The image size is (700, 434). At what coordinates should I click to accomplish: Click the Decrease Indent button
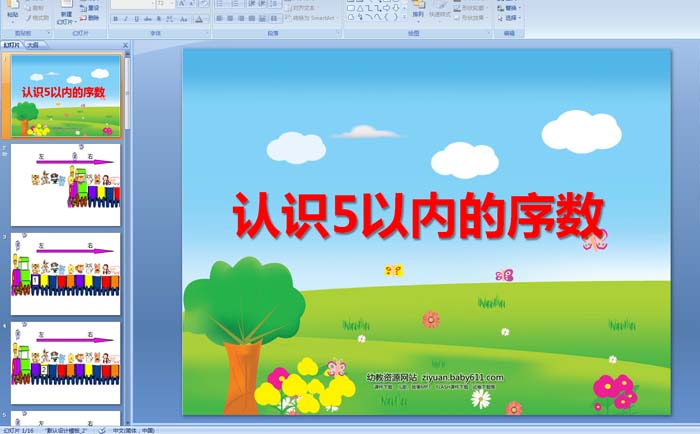point(252,4)
